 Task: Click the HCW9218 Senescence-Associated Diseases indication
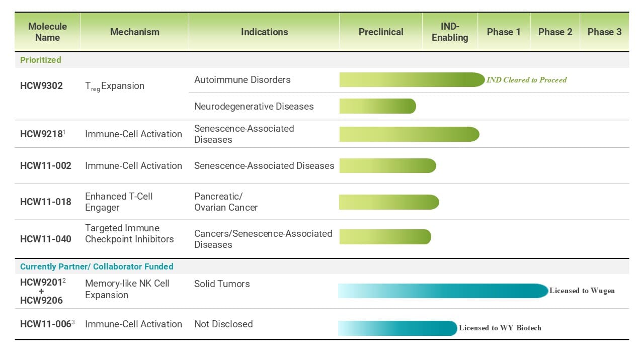tap(244, 134)
